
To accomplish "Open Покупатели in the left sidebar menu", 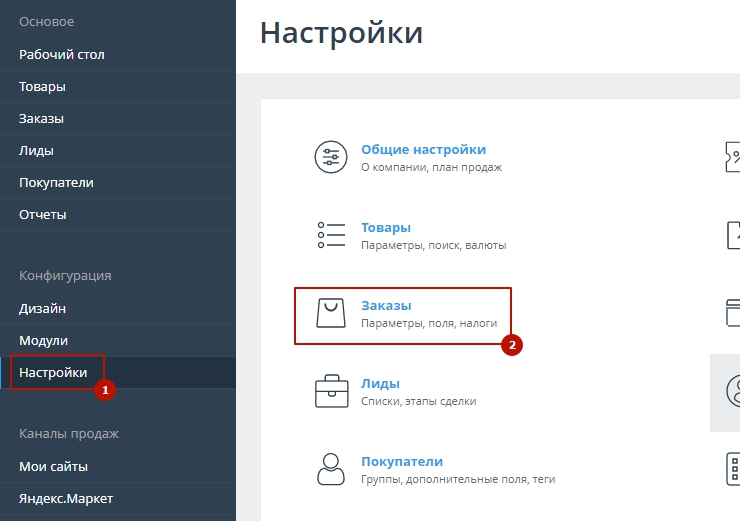I will click(57, 182).
